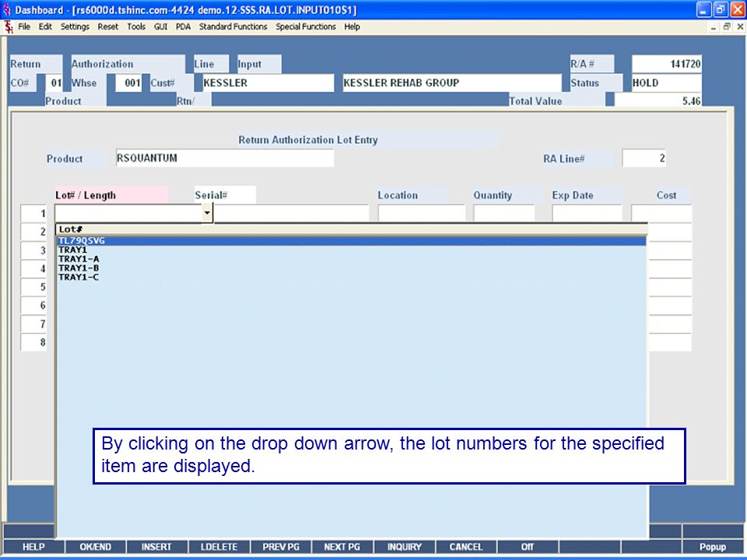Image resolution: width=747 pixels, height=560 pixels.
Task: Click the KESSLER REHAB GROUP name field
Action: tap(451, 83)
